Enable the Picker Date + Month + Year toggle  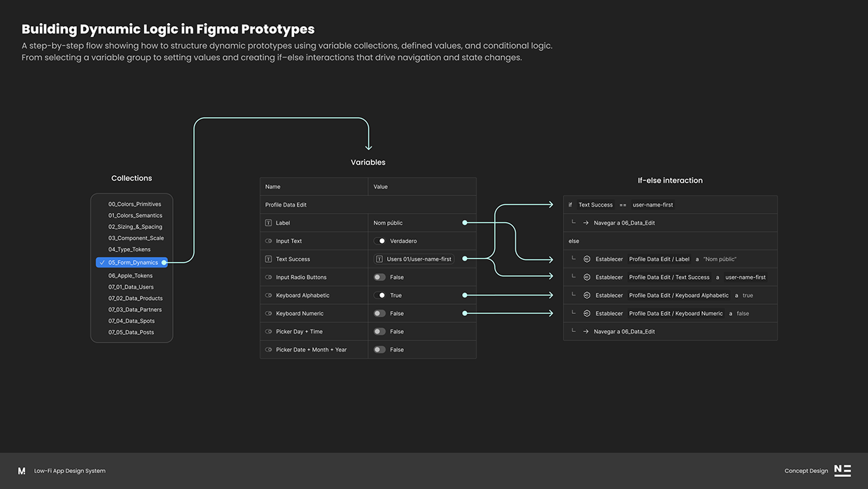pos(379,350)
